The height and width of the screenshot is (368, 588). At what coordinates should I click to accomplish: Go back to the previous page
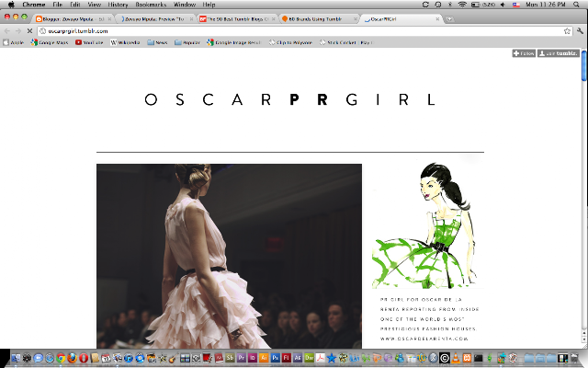pos(7,31)
